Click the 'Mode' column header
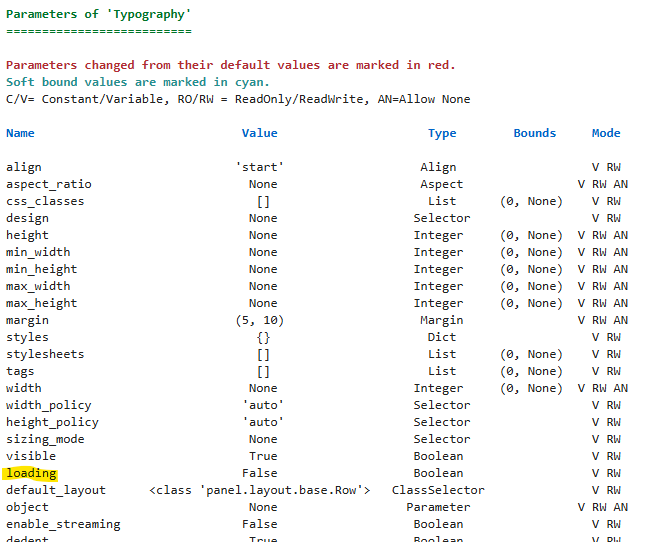This screenshot has height=542, width=661. [x=606, y=133]
